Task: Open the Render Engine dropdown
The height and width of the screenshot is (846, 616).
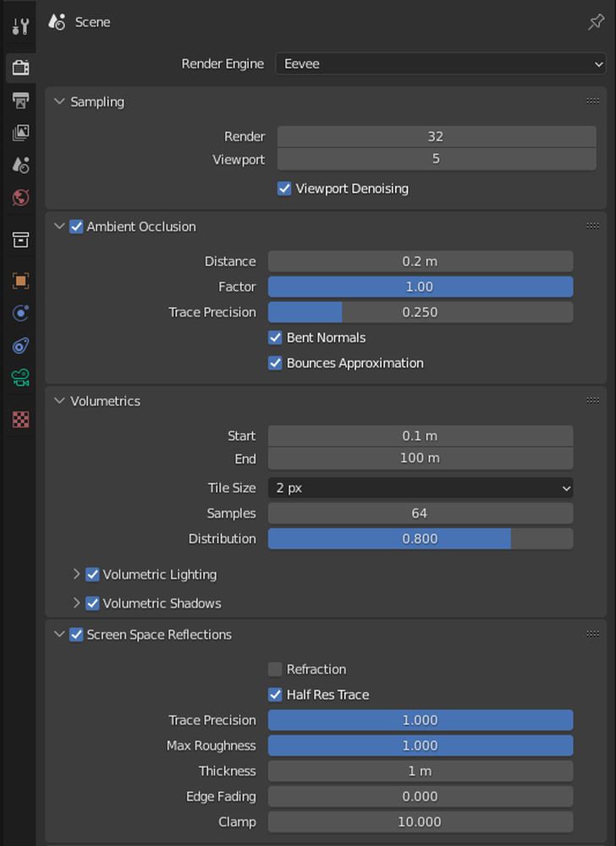Action: 440,63
